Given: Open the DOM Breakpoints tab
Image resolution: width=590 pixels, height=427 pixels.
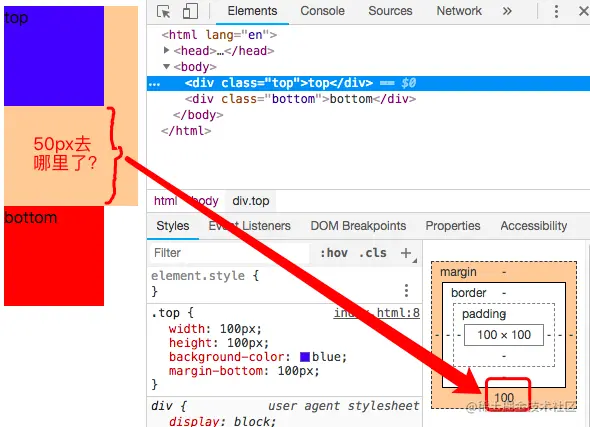Looking at the screenshot, I should 358,226.
